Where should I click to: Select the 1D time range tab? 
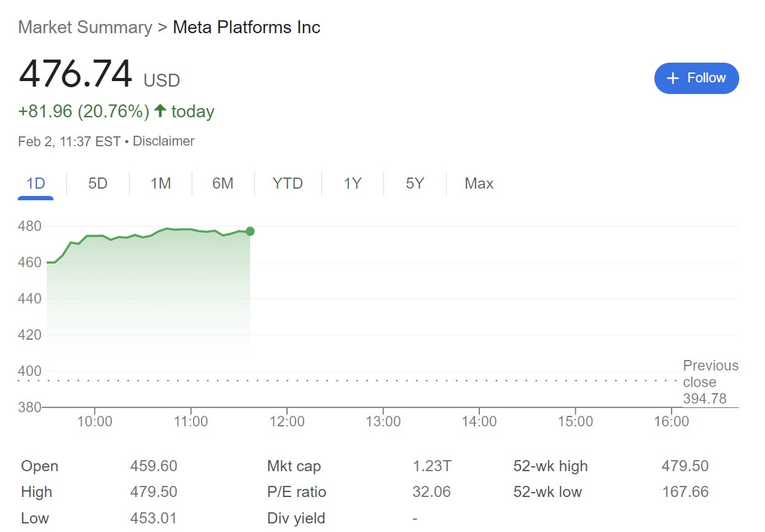point(36,183)
